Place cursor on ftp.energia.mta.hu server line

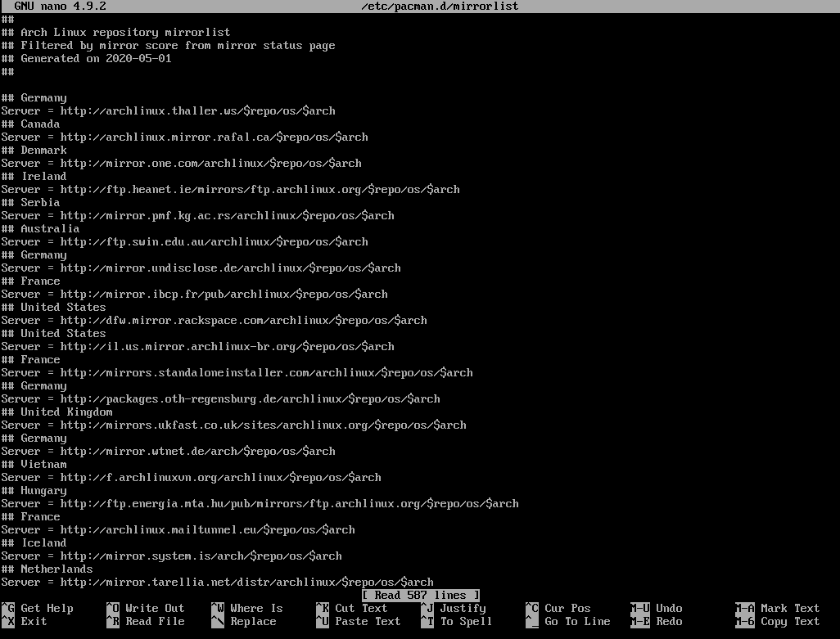[x=260, y=504]
